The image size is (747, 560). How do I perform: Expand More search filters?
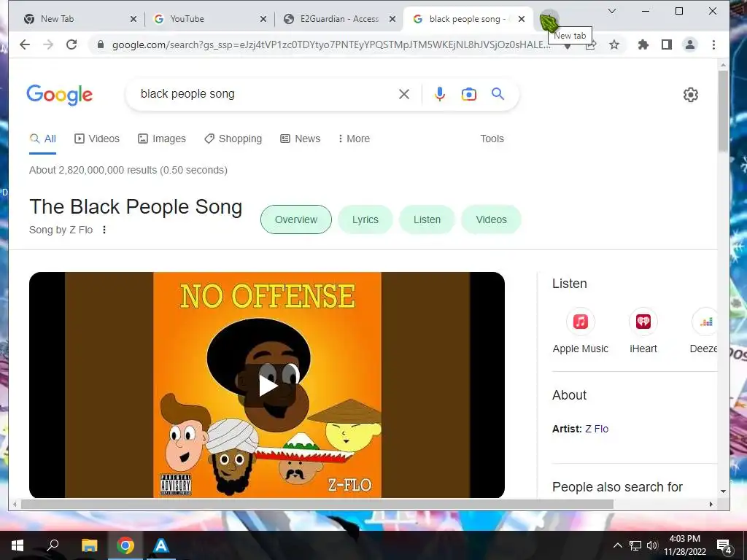pos(354,139)
